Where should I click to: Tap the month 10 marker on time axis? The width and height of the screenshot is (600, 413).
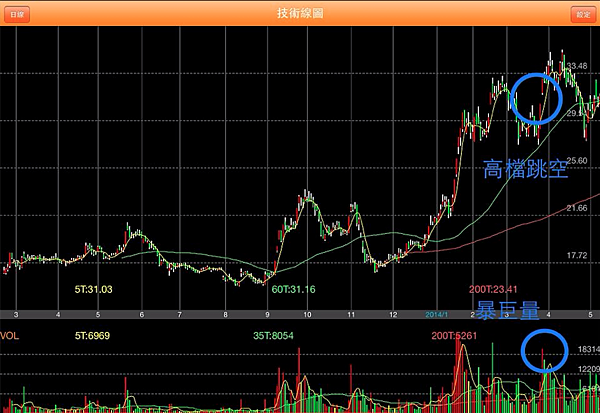pos(307,315)
